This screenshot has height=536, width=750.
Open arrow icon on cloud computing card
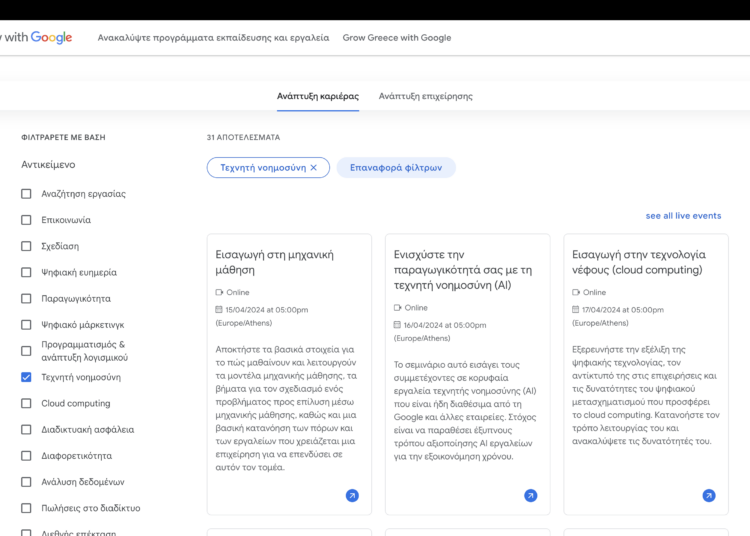[708, 495]
